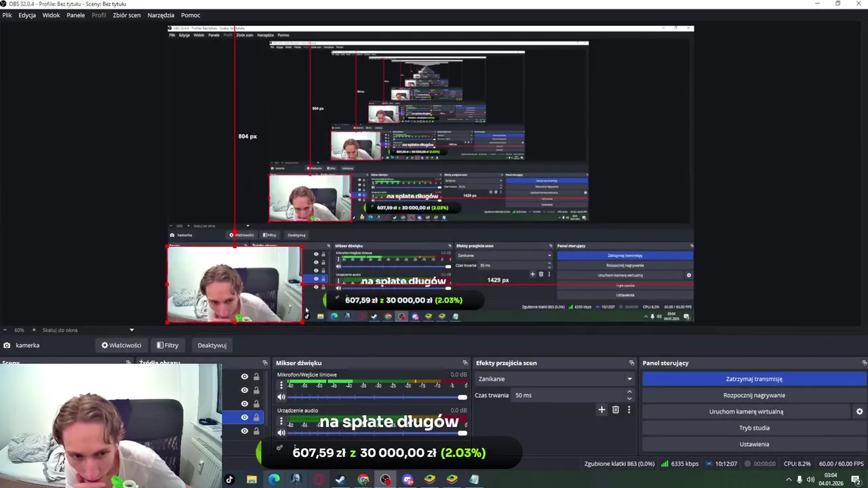This screenshot has width=868, height=488.
Task: Open virtual camera settings gear
Action: 859,411
